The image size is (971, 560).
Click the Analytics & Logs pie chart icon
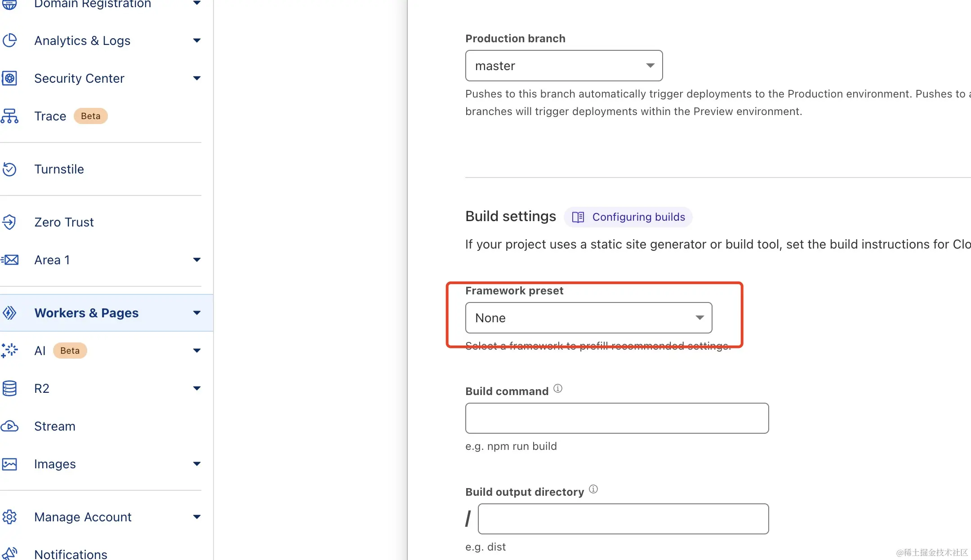pyautogui.click(x=10, y=40)
